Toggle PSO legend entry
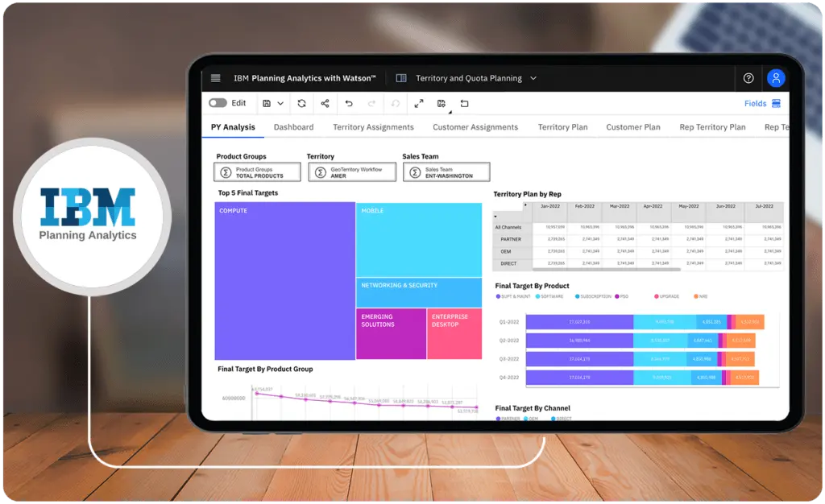Viewport: 825px width, 504px height. pyautogui.click(x=621, y=296)
